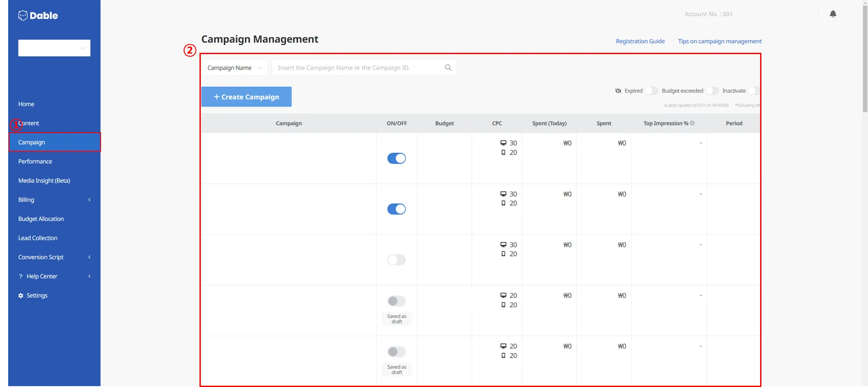Image resolution: width=868 pixels, height=387 pixels.
Task: Turn off the first campaign's ON/OFF switch
Action: (396, 158)
